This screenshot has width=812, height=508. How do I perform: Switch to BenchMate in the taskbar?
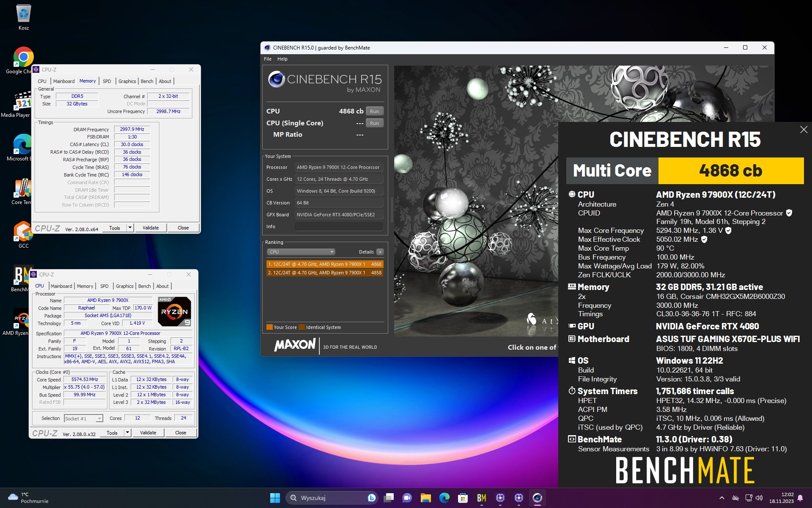pyautogui.click(x=481, y=498)
